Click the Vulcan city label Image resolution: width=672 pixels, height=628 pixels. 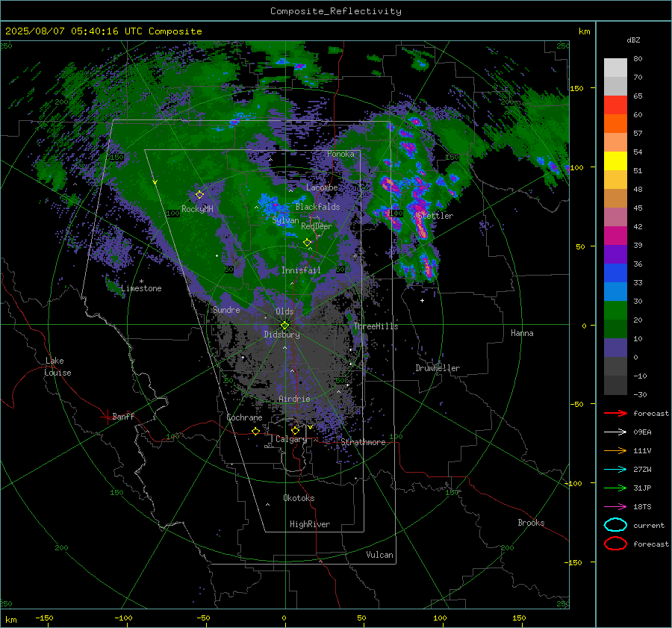point(379,555)
